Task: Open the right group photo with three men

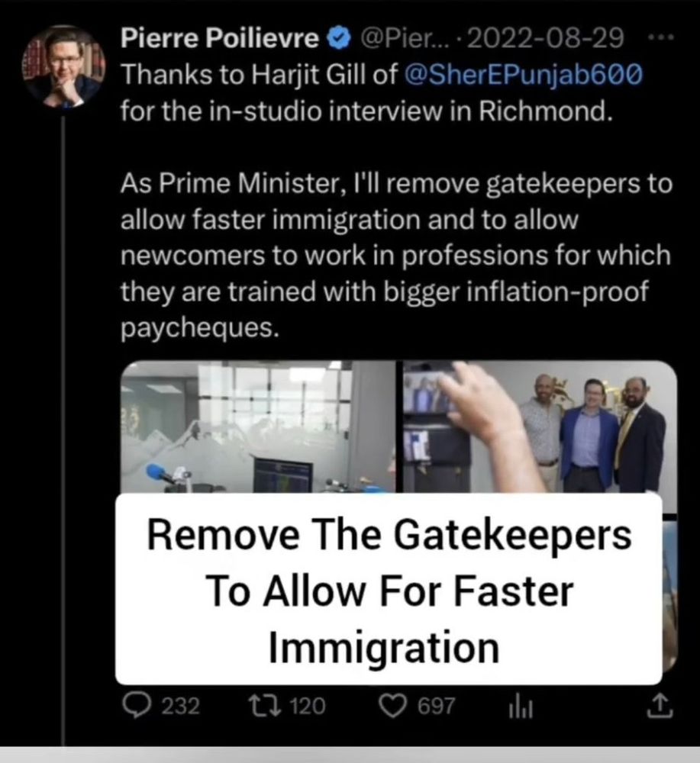Action: 540,427
